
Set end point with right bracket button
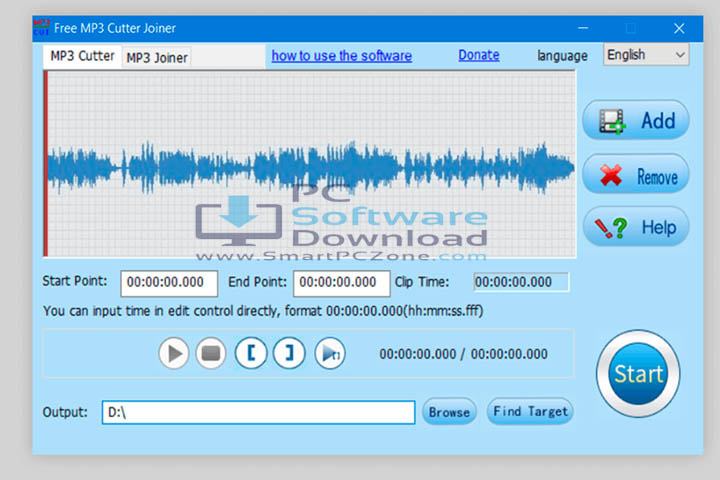pos(289,354)
